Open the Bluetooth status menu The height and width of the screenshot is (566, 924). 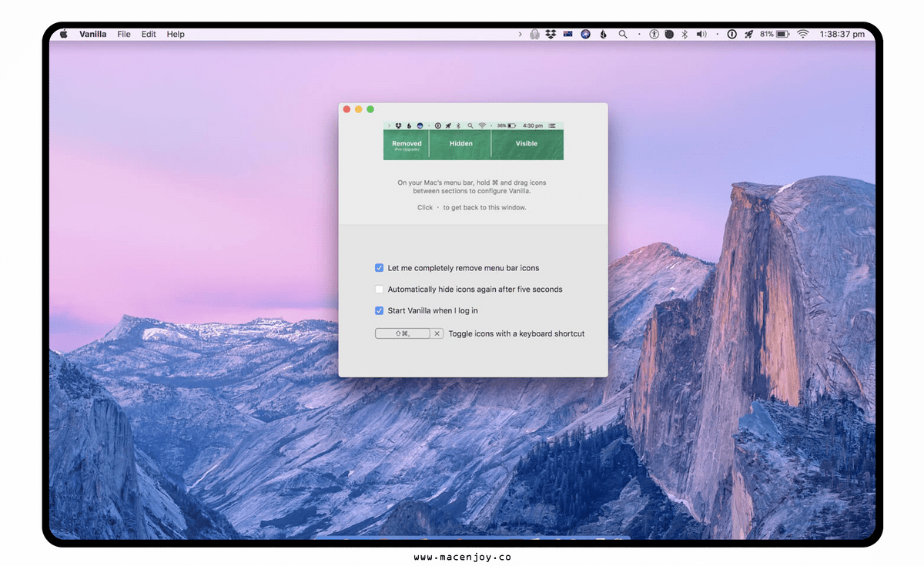tap(685, 35)
